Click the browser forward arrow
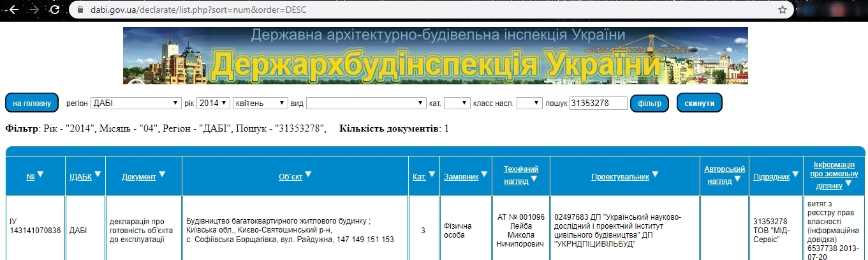 (34, 10)
